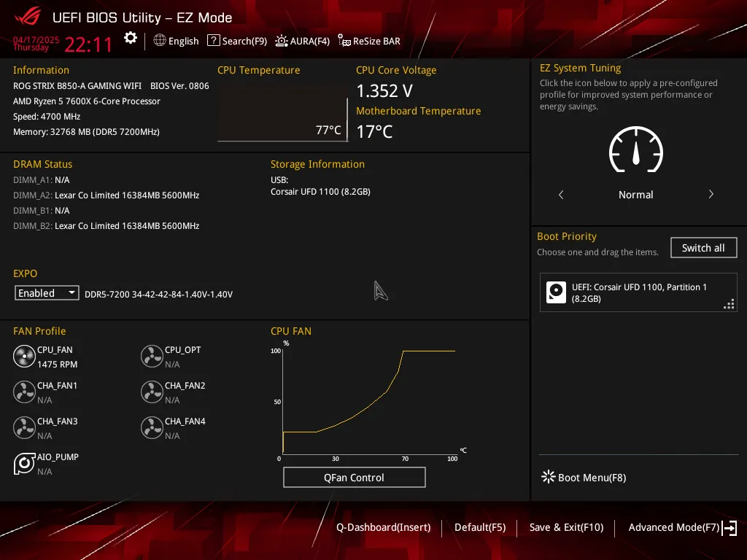Click the ROG logo

click(28, 17)
